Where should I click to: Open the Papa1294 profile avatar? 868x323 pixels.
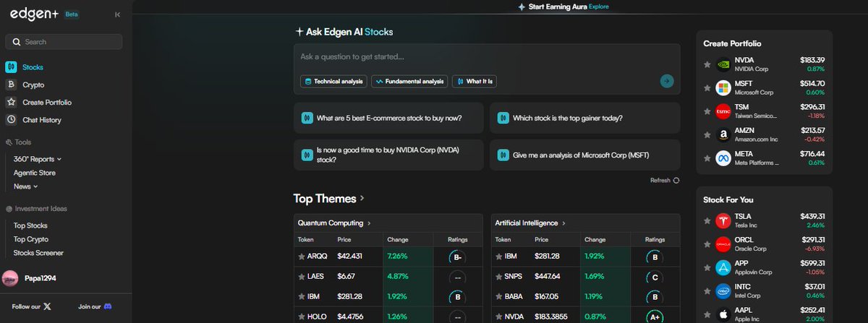11,278
